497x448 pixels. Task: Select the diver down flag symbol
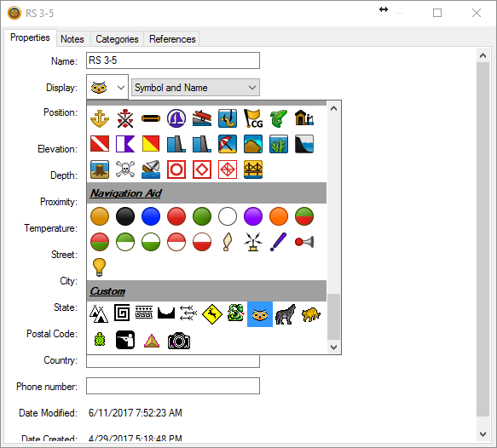point(100,144)
